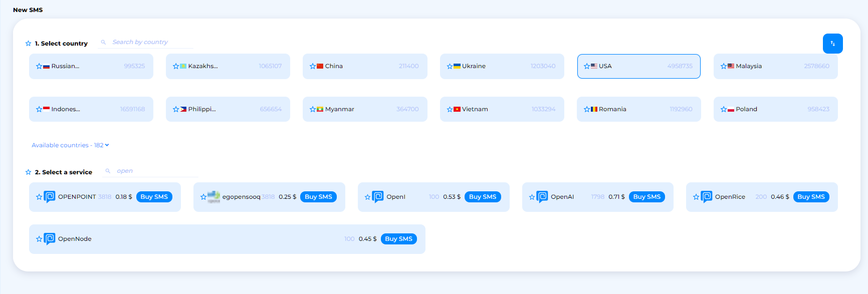Click the OpenAI service logo icon

[x=542, y=197]
